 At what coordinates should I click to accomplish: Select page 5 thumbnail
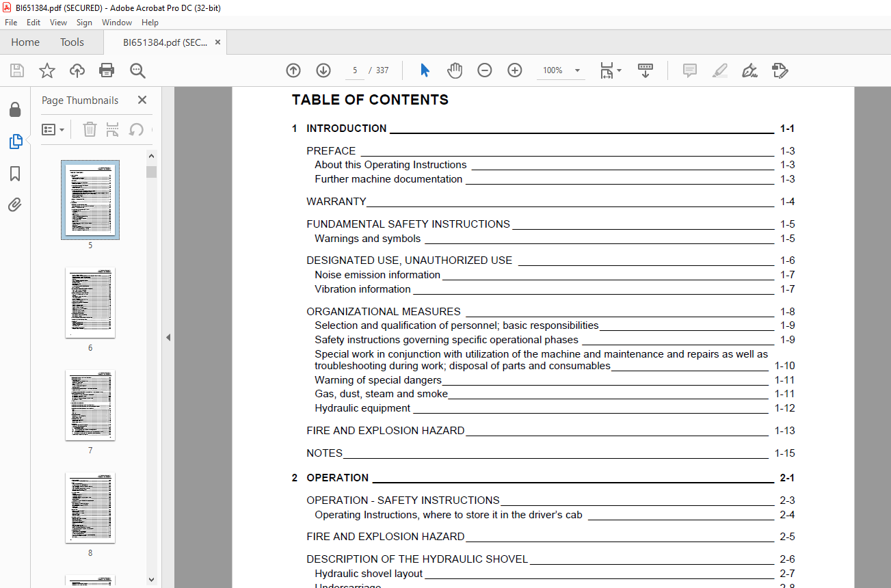[90, 200]
